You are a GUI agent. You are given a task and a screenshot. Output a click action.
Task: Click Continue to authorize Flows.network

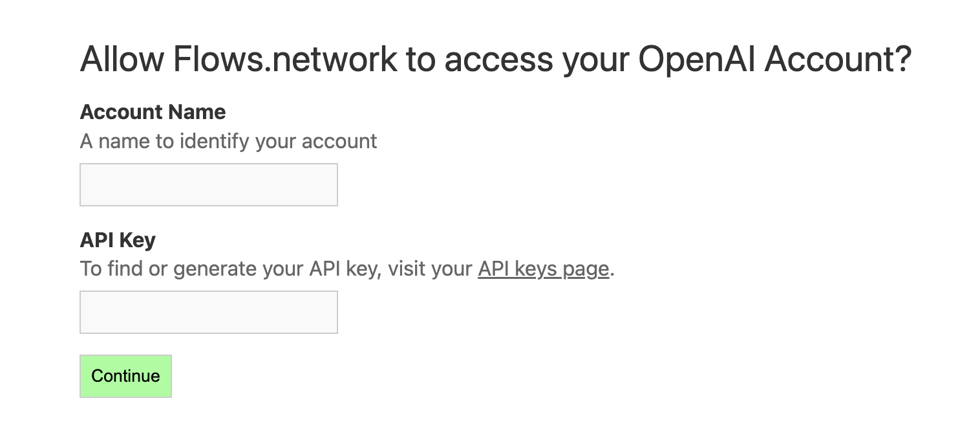click(125, 376)
